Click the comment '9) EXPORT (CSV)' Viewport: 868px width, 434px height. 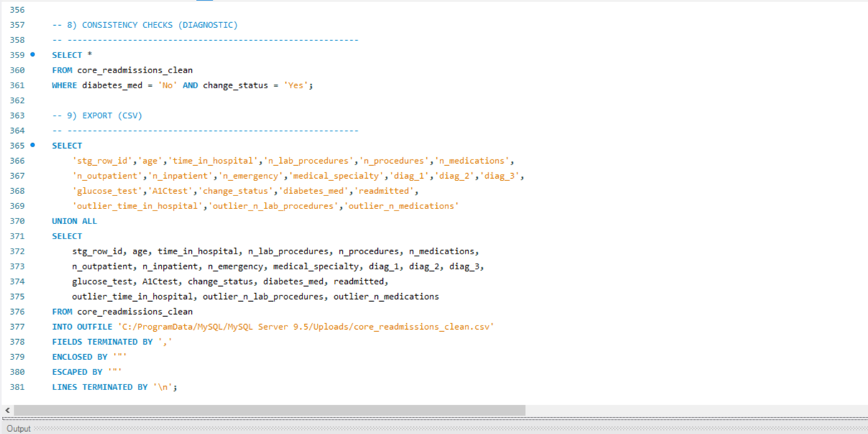(105, 115)
